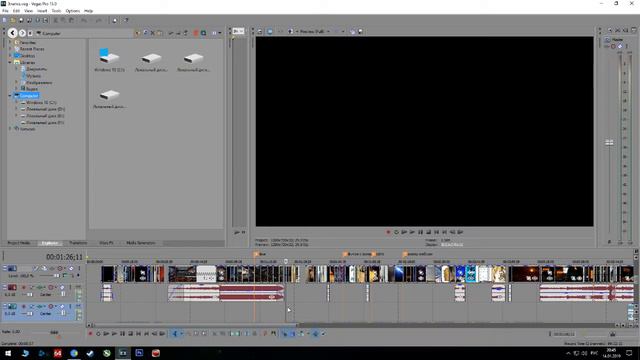Screen dimensions: 640x360
Task: Switch to the Project Media tab
Action: 19,243
